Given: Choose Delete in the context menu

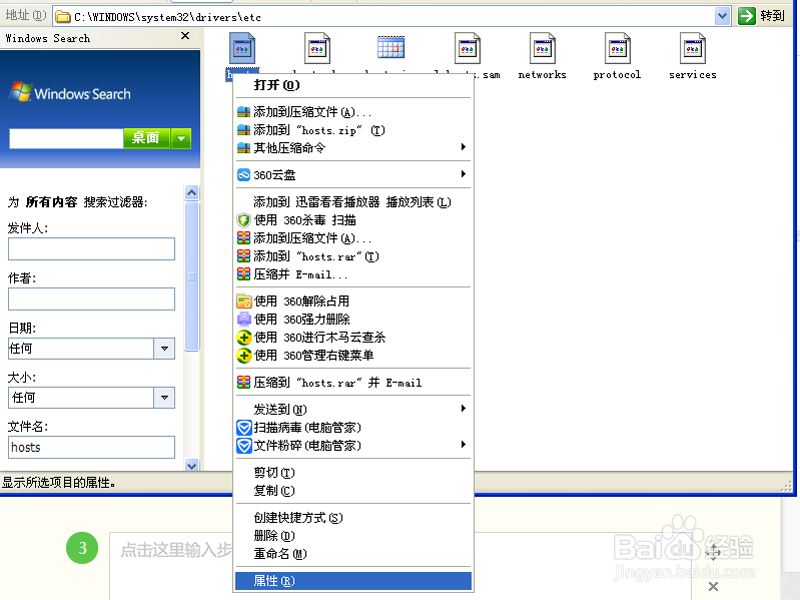Looking at the screenshot, I should click(353, 536).
